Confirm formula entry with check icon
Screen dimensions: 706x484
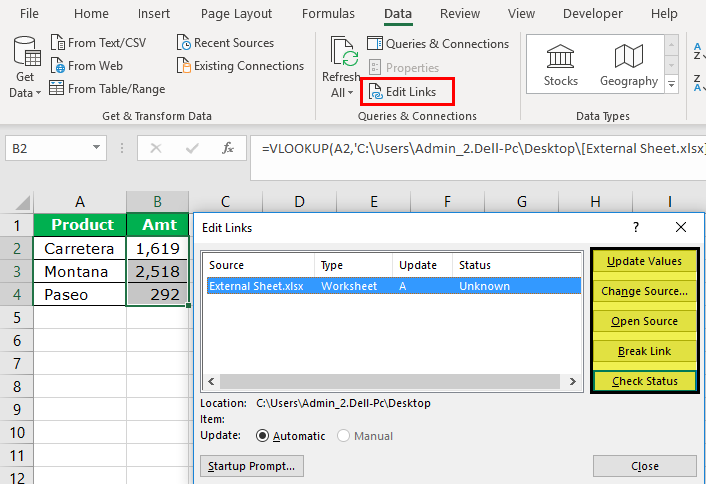(x=192, y=148)
